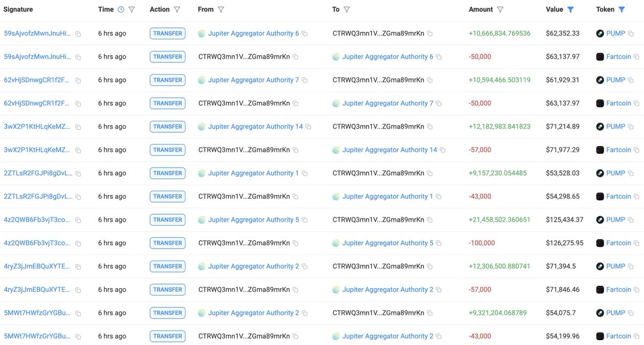Image resolution: width=644 pixels, height=345 pixels.
Task: Open Jupiter Aggregator Authority 1 in From column
Action: 253,173
